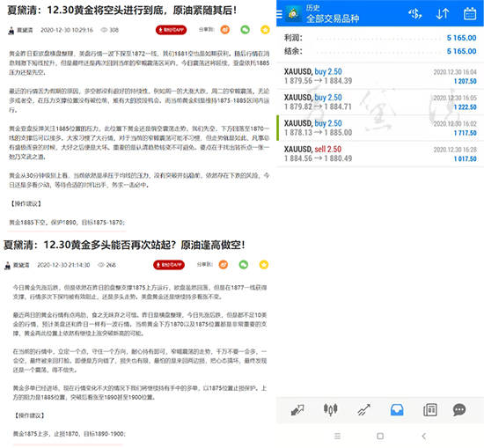Tap the Android back arrow button
484x448 pixels.
pyautogui.click(x=424, y=436)
